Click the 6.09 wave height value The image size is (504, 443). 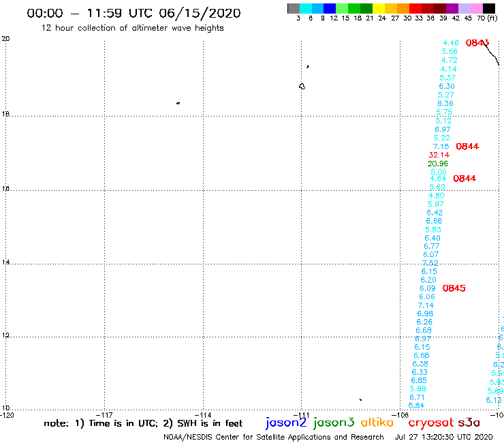(428, 288)
